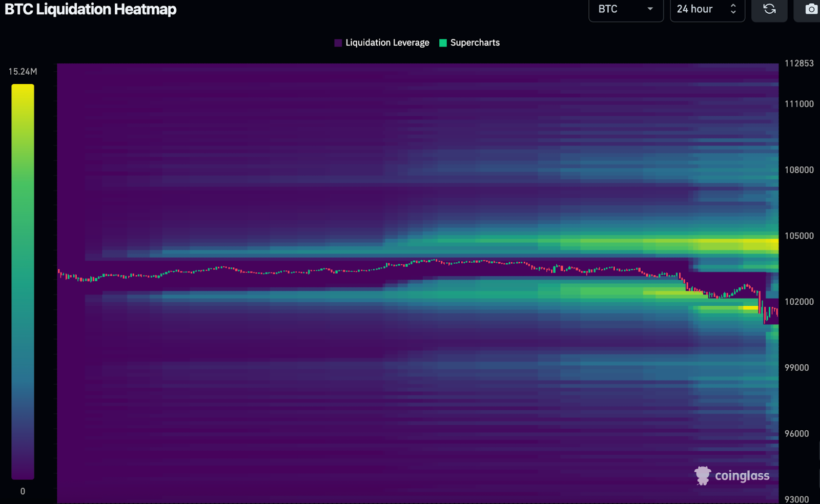
Task: Click the 15.24M scale maximum label
Action: point(23,71)
